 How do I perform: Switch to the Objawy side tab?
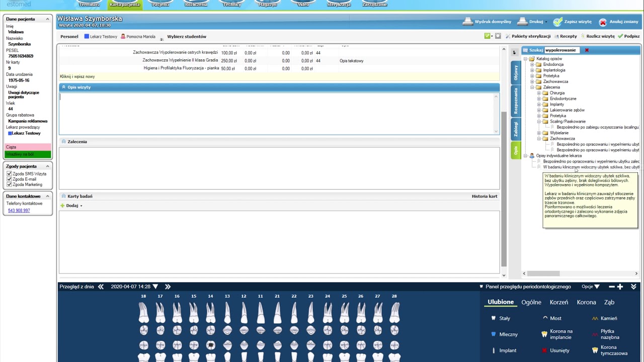516,73
